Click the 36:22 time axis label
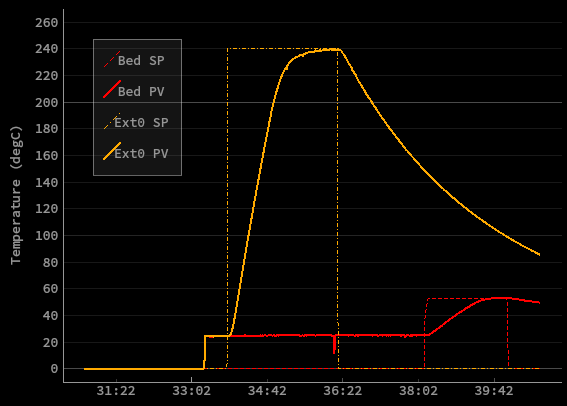Viewport: 567px width, 406px height. point(343,391)
